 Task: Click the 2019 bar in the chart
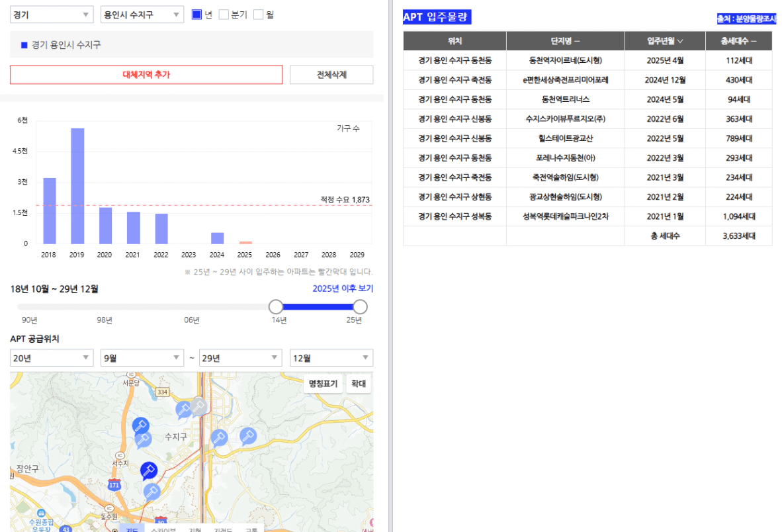click(77, 186)
